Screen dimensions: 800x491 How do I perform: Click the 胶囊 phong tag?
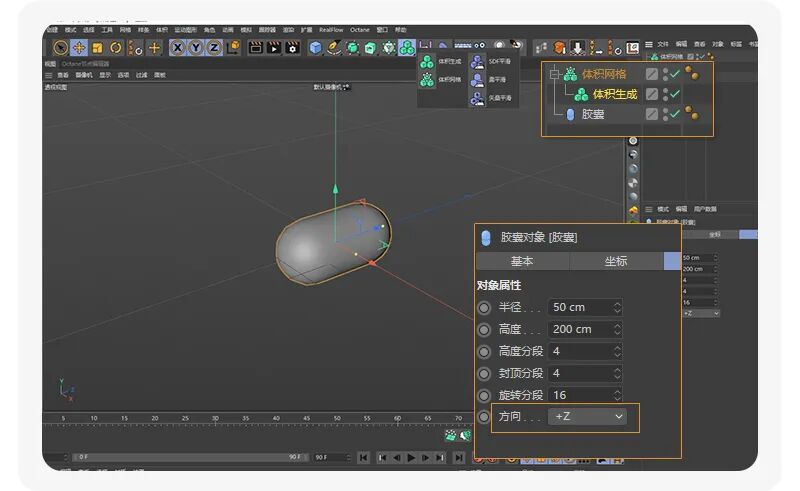tap(692, 113)
